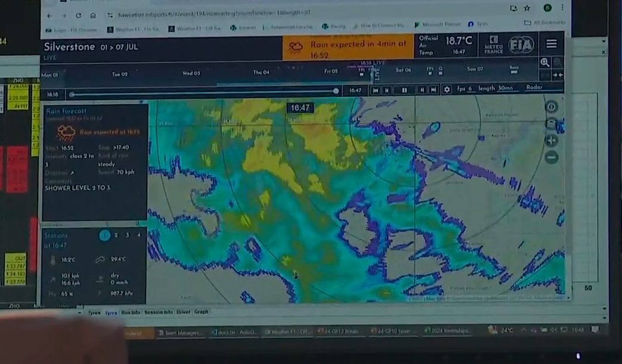Screen dimensions: 622x364
Task: Select station 3
Action: tap(128, 235)
